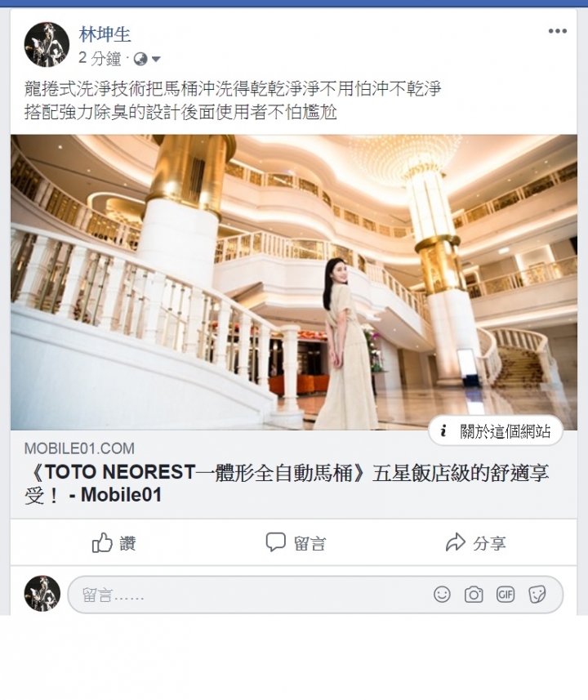Click the 2 分鐘 timestamp link
Viewport: 588px width, 700px height.
tap(100, 59)
